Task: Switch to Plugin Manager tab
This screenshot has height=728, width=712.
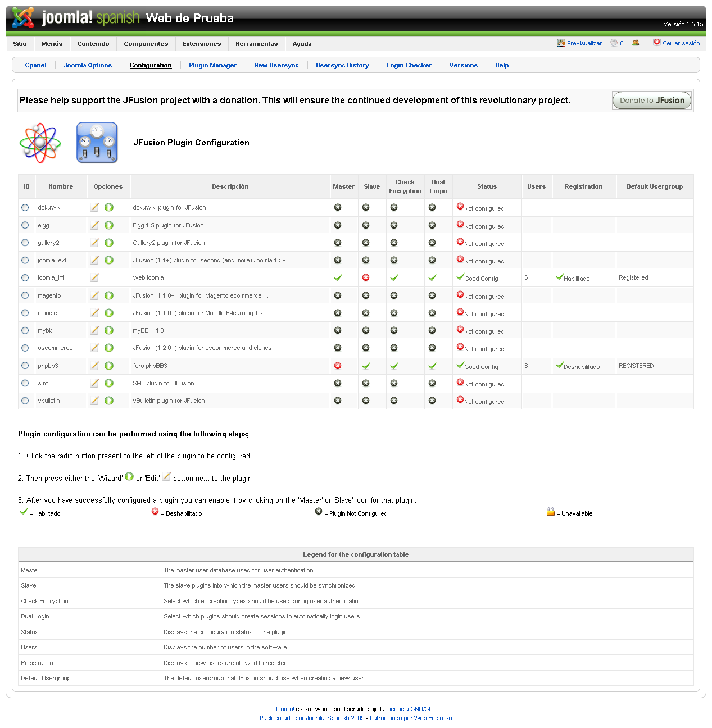Action: pyautogui.click(x=212, y=65)
